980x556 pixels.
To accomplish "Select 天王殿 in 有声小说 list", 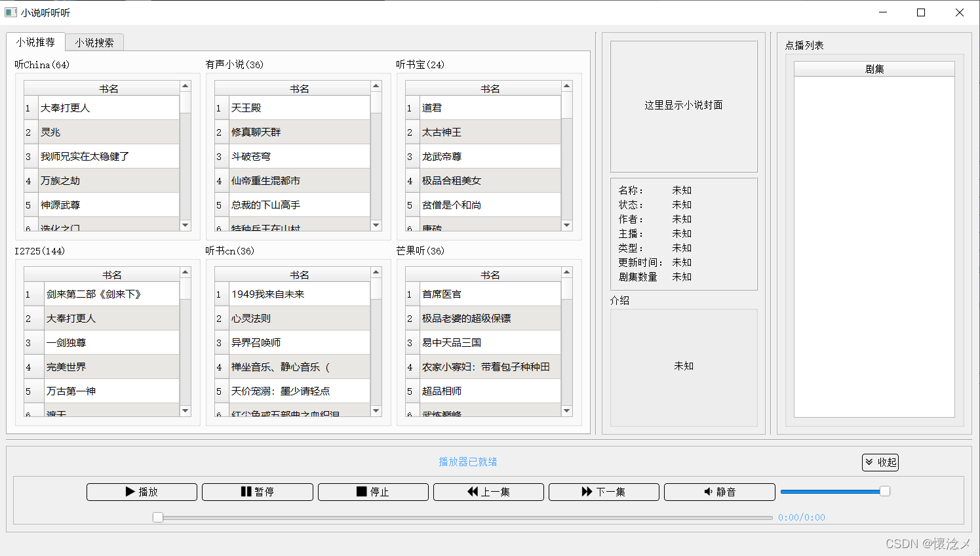I will pos(300,108).
